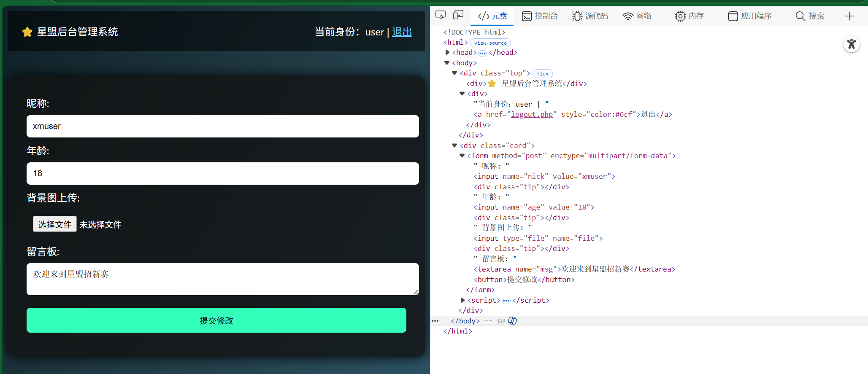Collapse the div class card node
This screenshot has width=868, height=374.
click(454, 145)
